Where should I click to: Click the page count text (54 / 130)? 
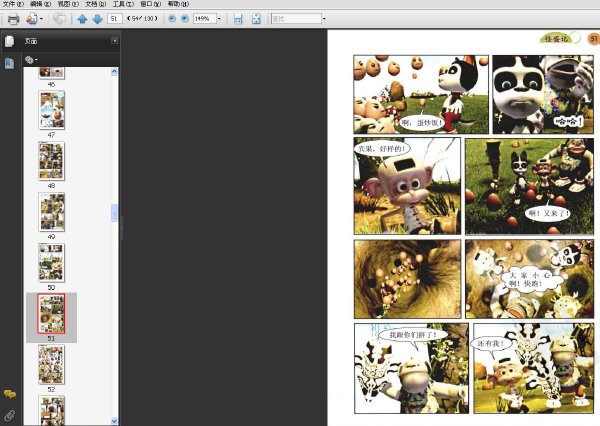pyautogui.click(x=142, y=18)
